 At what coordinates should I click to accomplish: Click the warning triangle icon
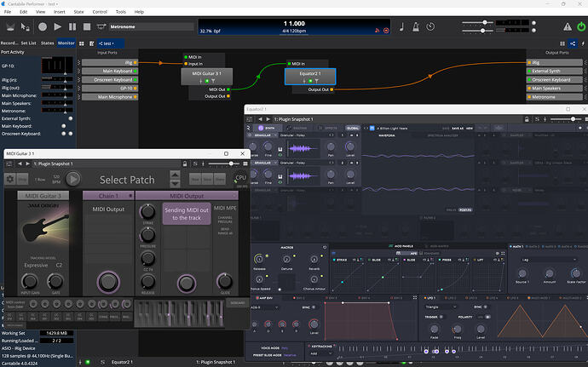(568, 26)
